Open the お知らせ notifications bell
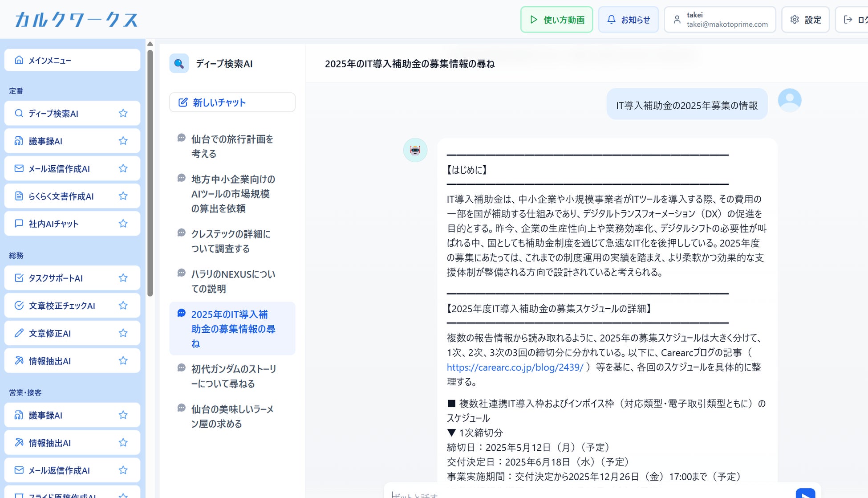The width and height of the screenshot is (868, 498). point(628,20)
